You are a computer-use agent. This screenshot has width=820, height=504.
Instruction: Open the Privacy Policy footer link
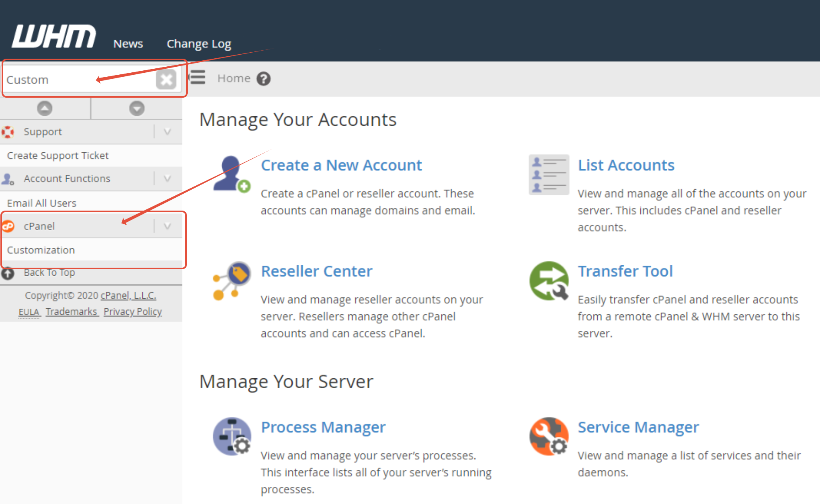133,311
